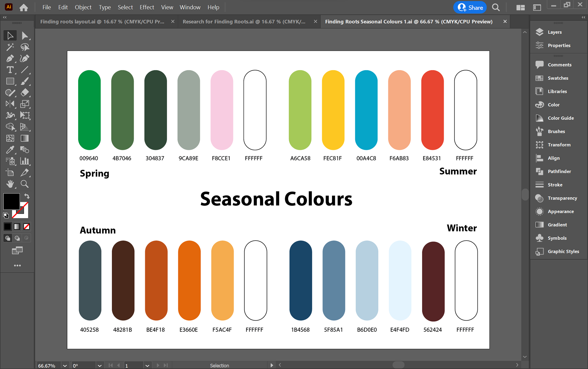Select the Zoom tool

point(24,184)
